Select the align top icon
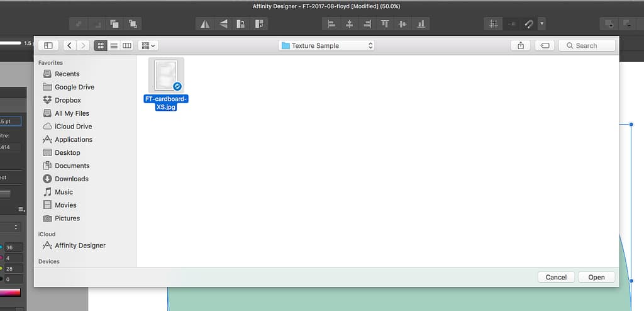Viewport: 644px width, 311px height. (385, 24)
